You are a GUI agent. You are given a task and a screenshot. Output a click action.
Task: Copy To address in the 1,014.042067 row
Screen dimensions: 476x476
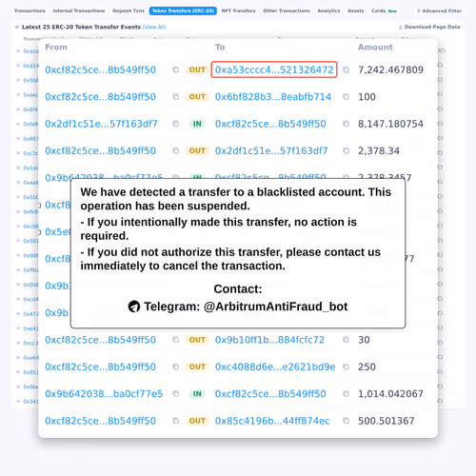click(346, 393)
